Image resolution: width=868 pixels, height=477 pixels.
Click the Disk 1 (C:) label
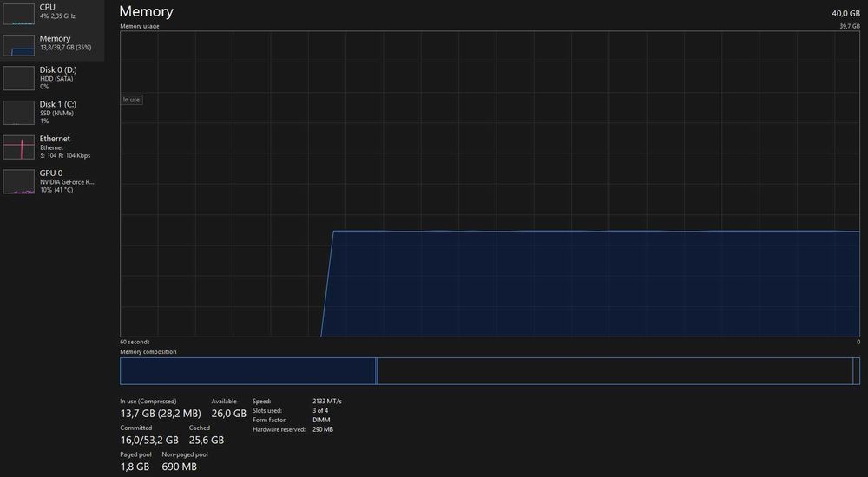point(58,104)
